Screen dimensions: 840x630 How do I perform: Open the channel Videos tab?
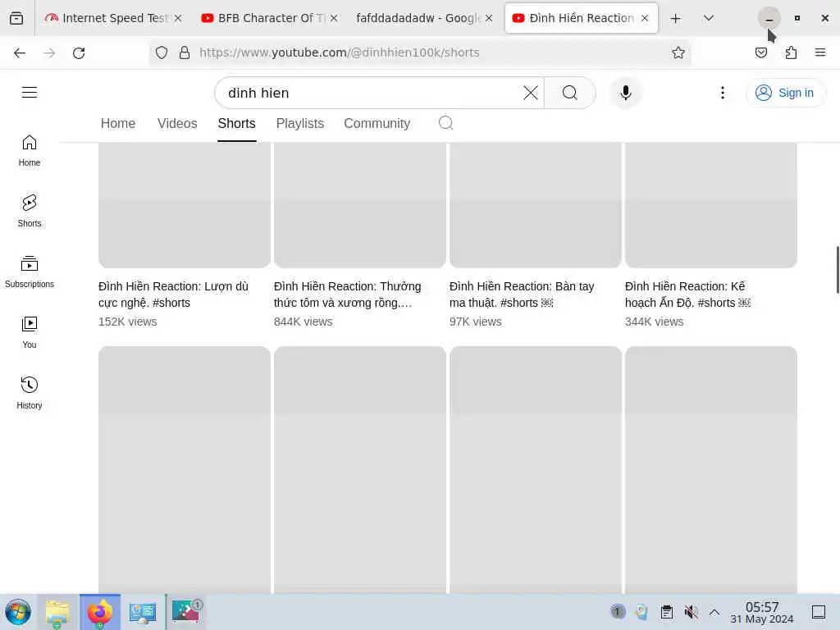click(x=177, y=123)
